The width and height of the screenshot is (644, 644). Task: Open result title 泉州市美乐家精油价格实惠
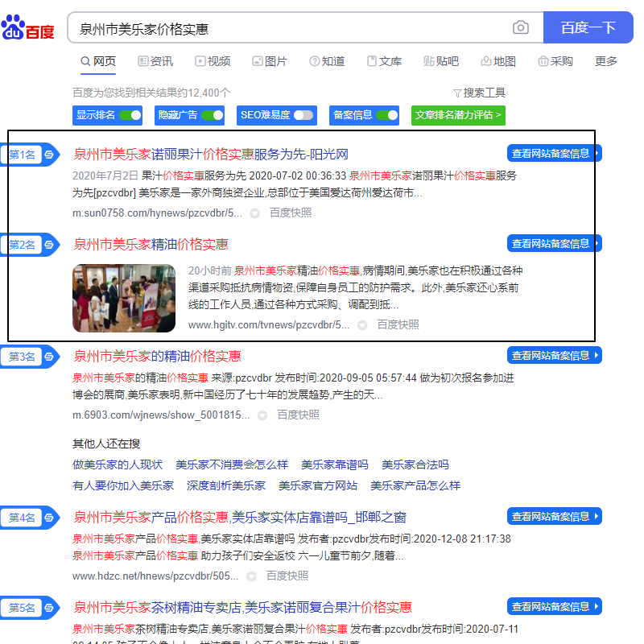click(x=151, y=245)
